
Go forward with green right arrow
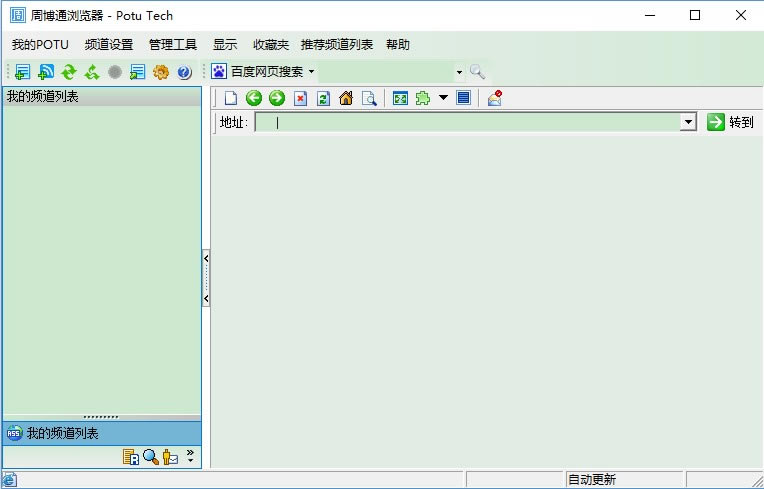tap(277, 98)
